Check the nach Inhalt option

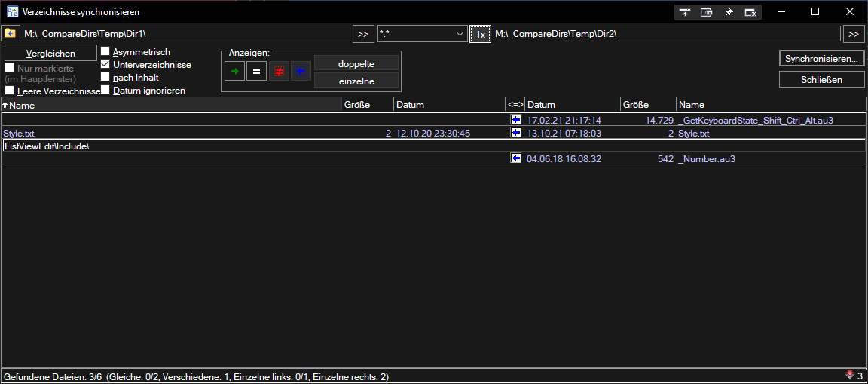click(105, 77)
